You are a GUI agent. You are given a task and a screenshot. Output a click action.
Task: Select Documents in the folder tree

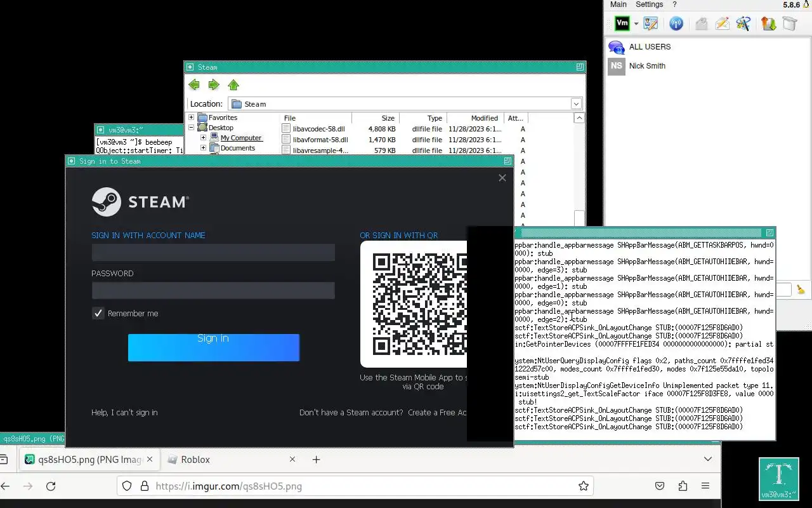[238, 148]
